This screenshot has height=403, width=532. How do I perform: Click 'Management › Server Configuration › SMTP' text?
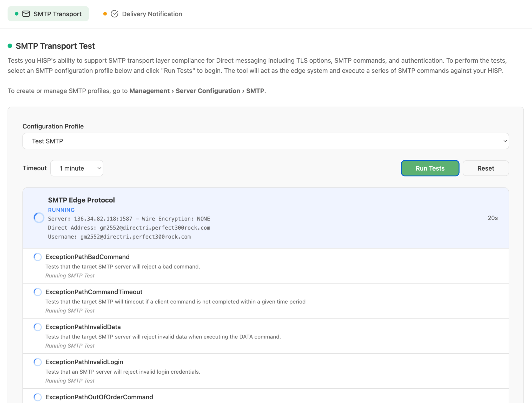(197, 91)
